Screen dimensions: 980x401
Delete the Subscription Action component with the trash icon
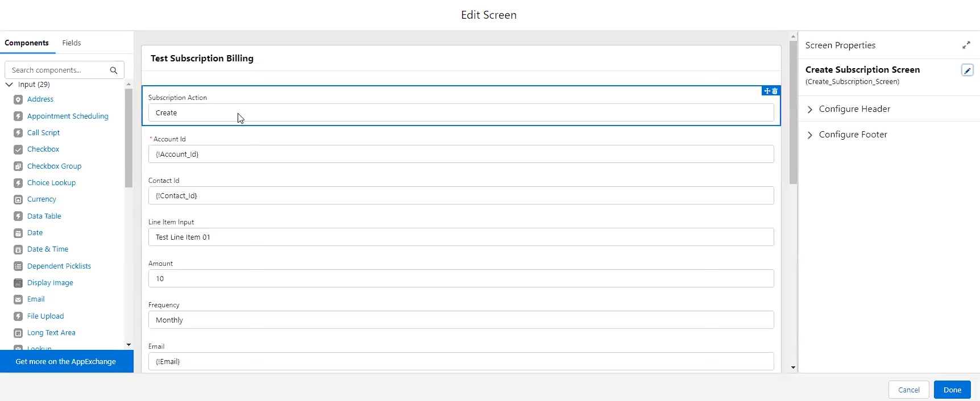pyautogui.click(x=775, y=91)
